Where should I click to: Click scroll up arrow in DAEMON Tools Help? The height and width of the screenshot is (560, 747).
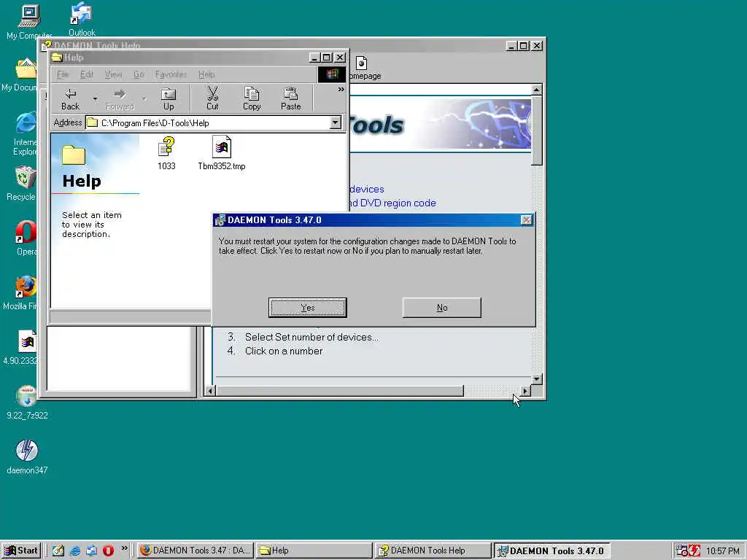[x=536, y=90]
